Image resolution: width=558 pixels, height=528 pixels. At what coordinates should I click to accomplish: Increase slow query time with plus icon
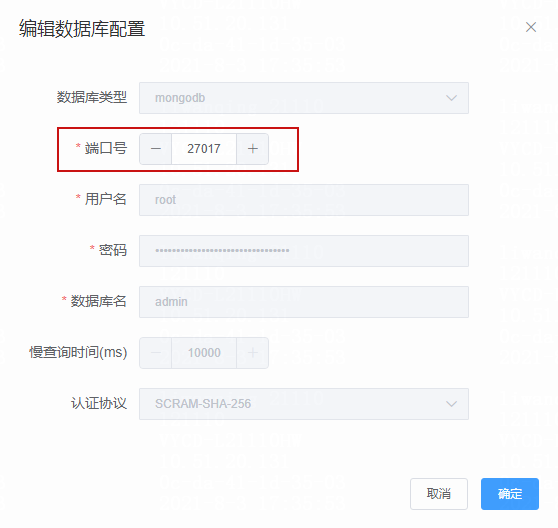click(253, 353)
